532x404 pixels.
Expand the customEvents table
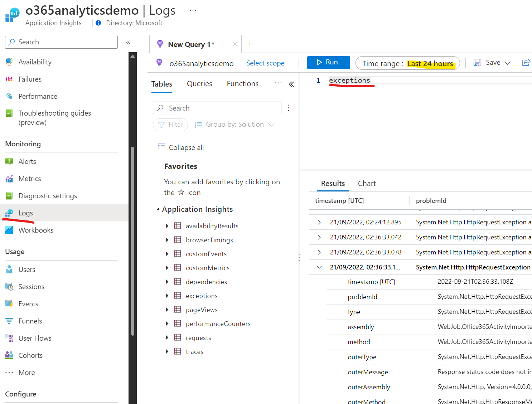point(167,254)
